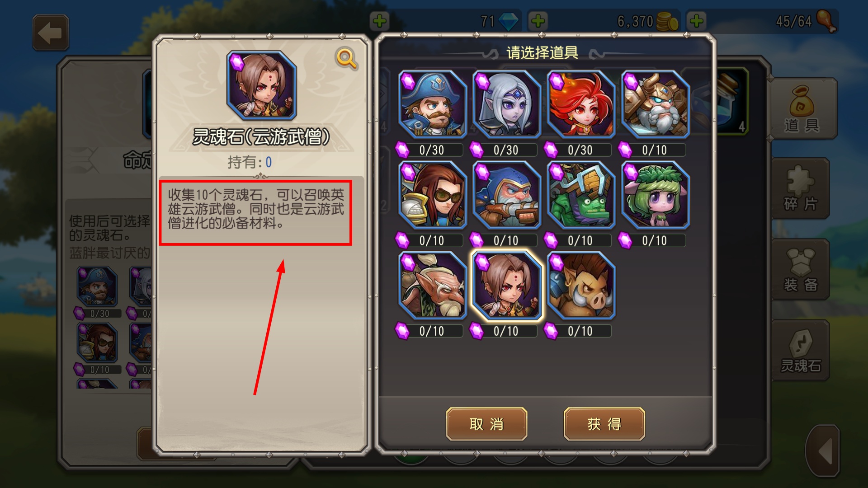Image resolution: width=868 pixels, height=488 pixels.
Task: Click the back arrow button
Action: (51, 33)
